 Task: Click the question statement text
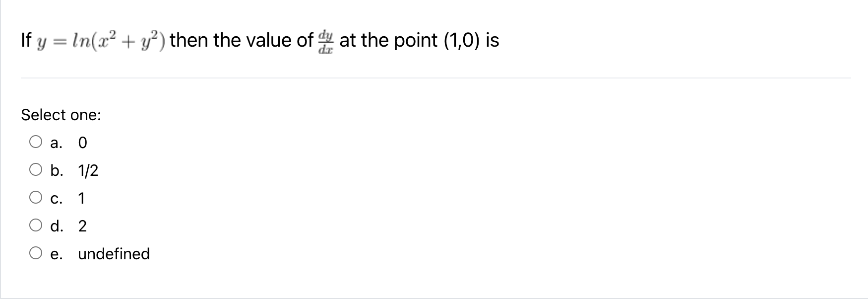point(258,41)
